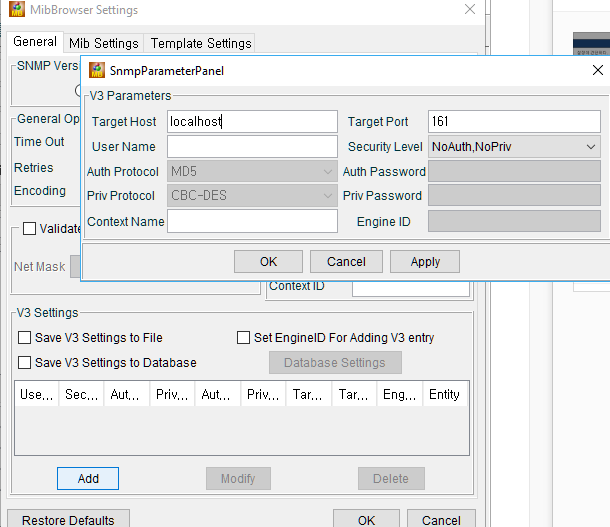Restore Defaults in MibBrowser Settings
Screen dimensions: 610x527
tap(68, 519)
